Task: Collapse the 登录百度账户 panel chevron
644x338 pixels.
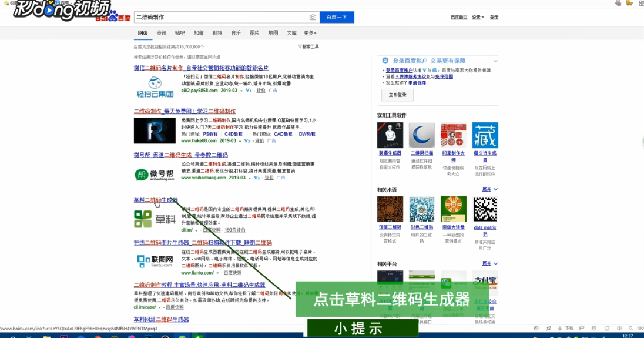Action: [495, 61]
